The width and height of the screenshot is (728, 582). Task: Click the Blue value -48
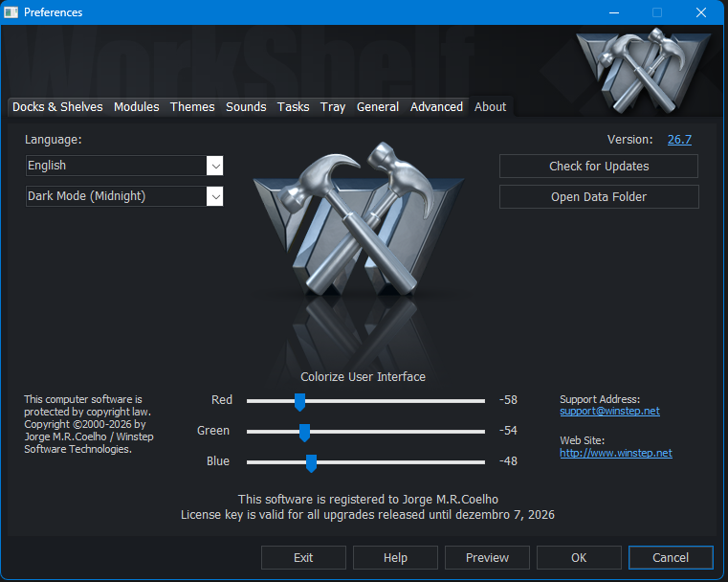click(508, 461)
